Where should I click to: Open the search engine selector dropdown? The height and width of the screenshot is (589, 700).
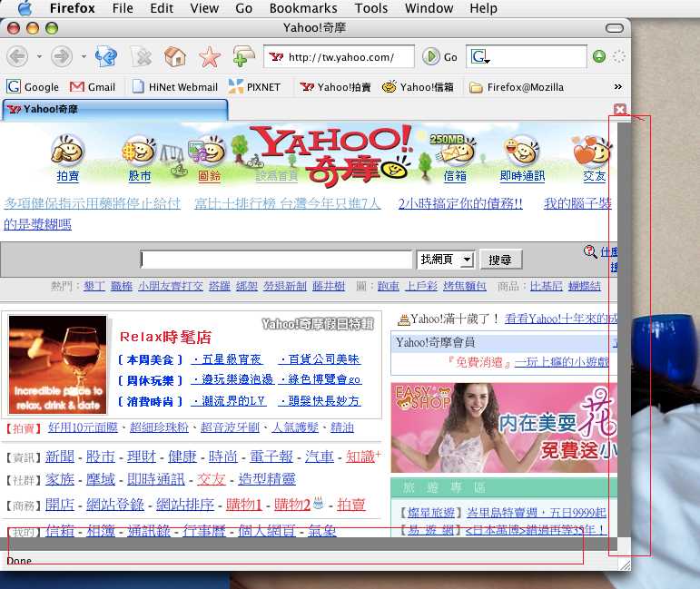click(480, 57)
